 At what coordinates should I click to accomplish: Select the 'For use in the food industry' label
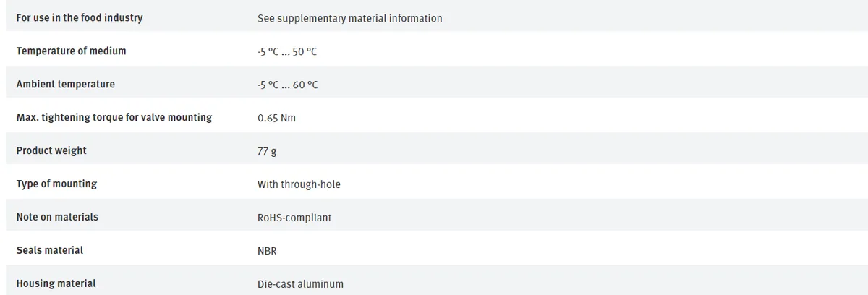pyautogui.click(x=80, y=17)
